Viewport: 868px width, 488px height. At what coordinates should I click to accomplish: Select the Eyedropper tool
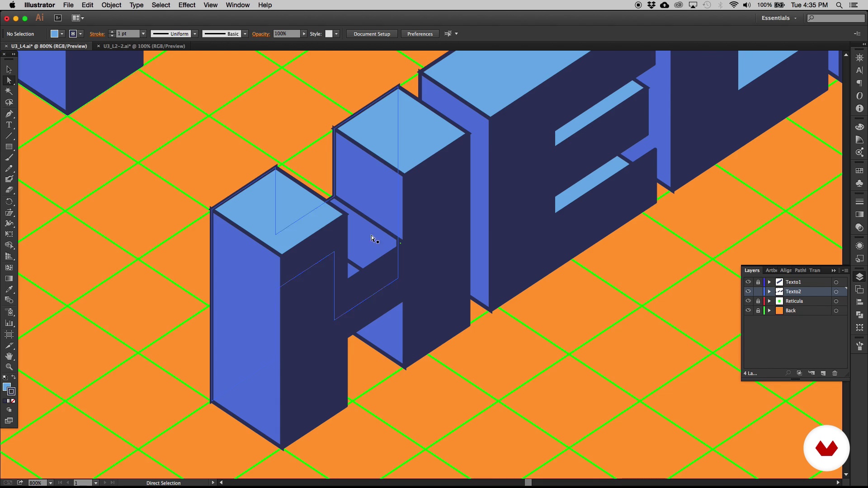point(9,289)
